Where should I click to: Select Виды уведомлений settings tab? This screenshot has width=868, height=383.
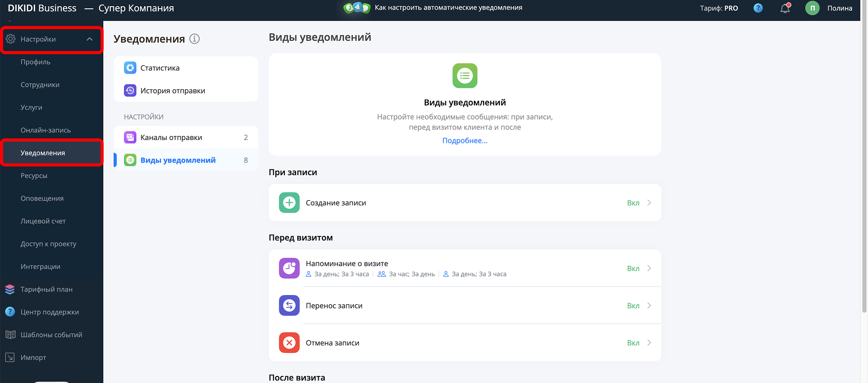click(186, 160)
